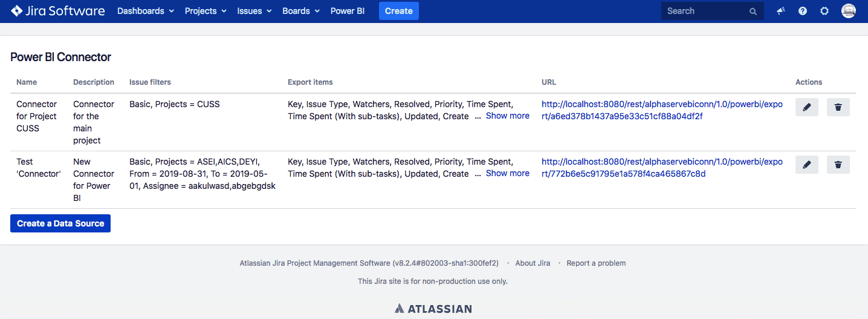Click Report a problem link

(596, 263)
